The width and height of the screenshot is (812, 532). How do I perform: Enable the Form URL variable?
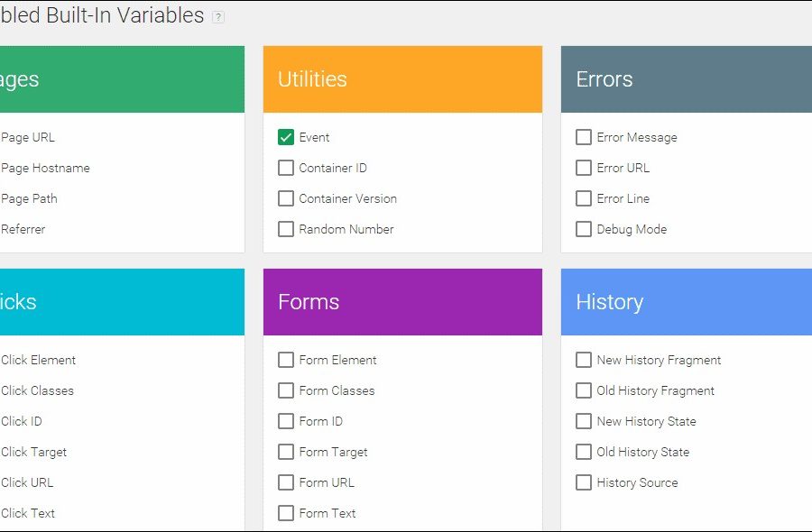click(286, 482)
